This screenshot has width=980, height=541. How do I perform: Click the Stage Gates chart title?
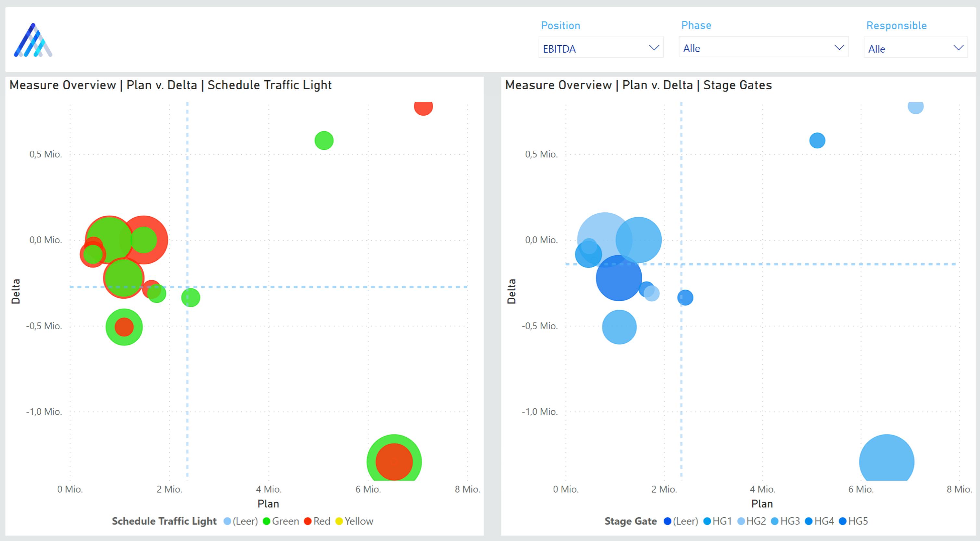tap(639, 85)
